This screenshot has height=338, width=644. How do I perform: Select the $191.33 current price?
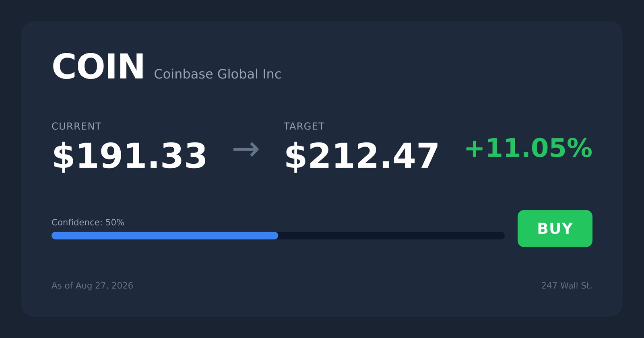pos(129,156)
